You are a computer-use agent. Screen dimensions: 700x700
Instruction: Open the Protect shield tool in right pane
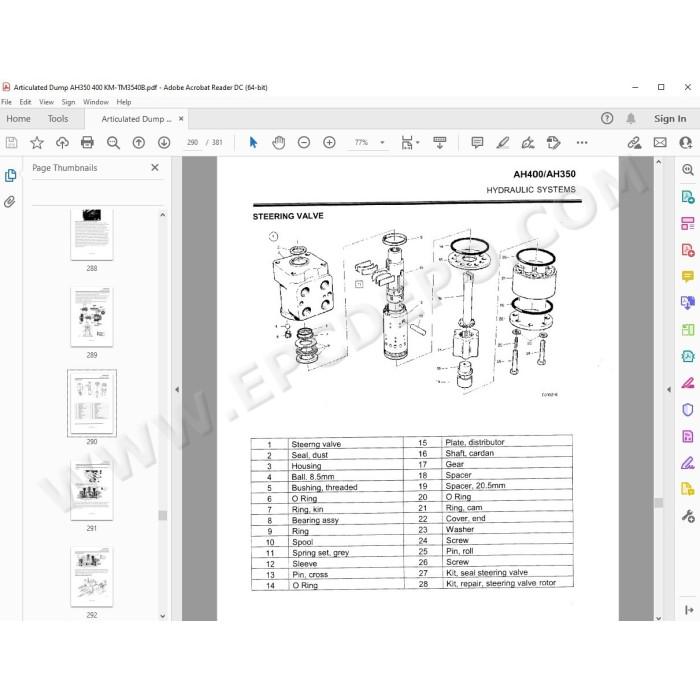[x=688, y=409]
